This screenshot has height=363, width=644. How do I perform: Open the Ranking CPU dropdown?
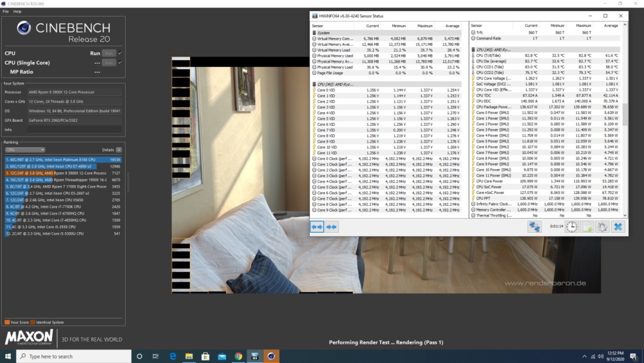[x=25, y=150]
